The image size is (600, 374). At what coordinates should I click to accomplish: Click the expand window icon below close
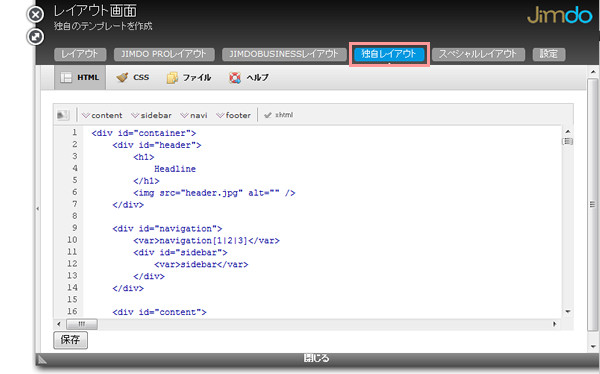click(x=35, y=37)
